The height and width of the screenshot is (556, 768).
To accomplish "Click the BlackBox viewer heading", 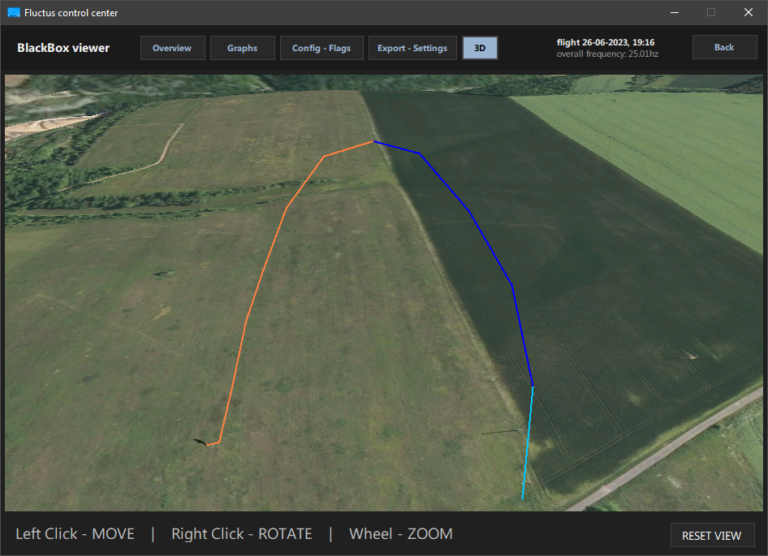I will coord(63,48).
